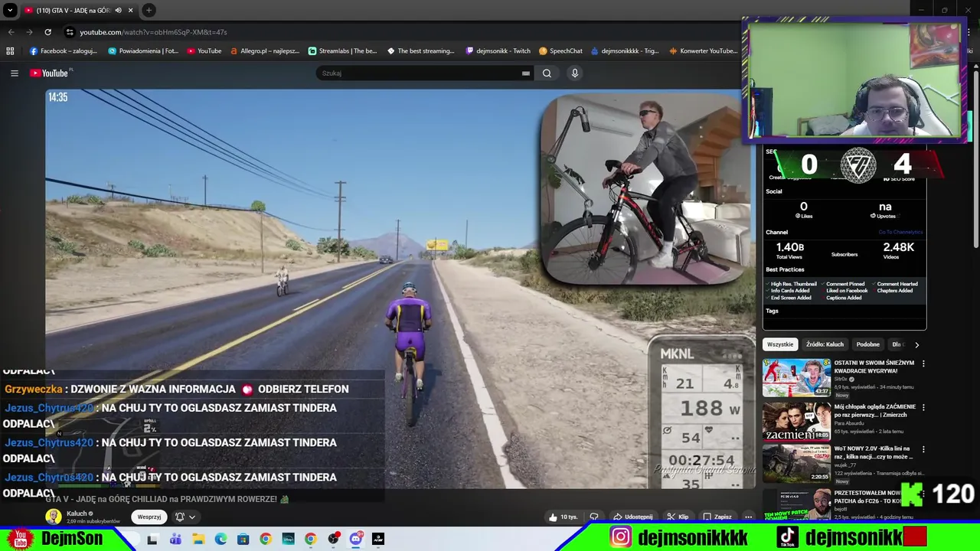Dislike the video with thumbs down
Screen dimensions: 980x551
tap(593, 517)
